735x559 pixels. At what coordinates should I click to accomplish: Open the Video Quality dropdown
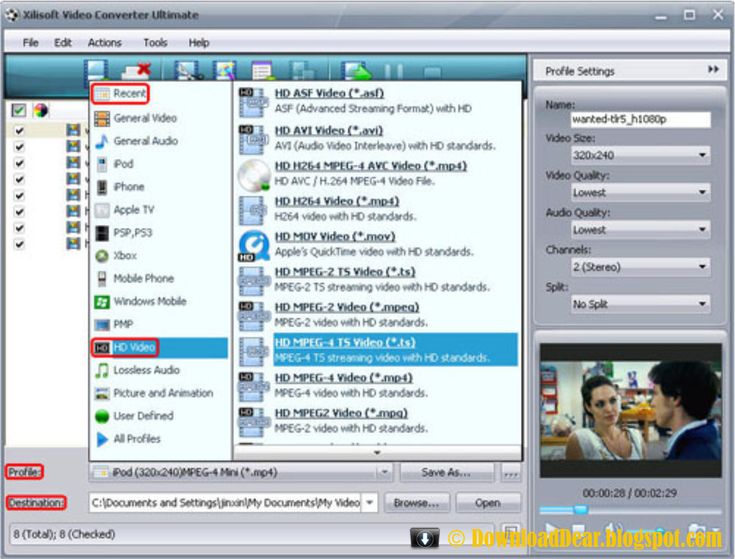tap(640, 192)
